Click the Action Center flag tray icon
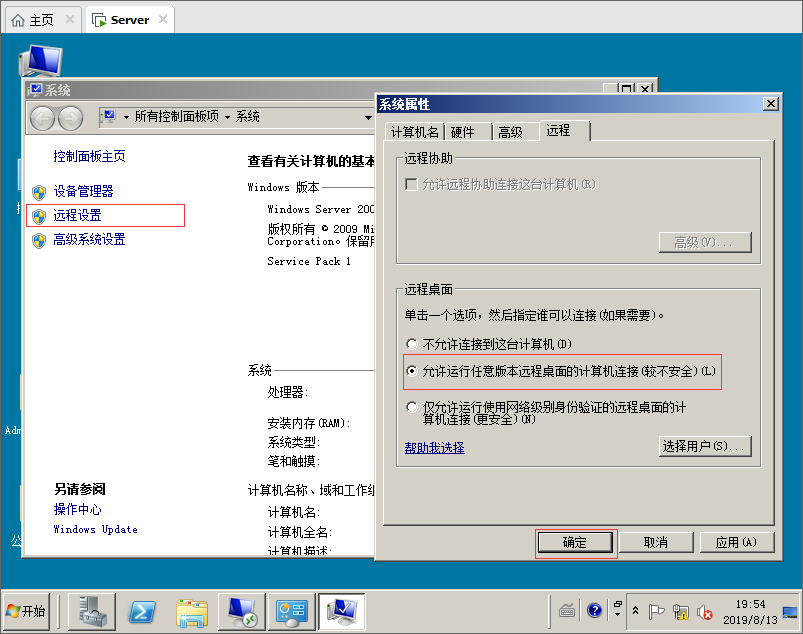This screenshot has width=803, height=634. click(x=657, y=611)
